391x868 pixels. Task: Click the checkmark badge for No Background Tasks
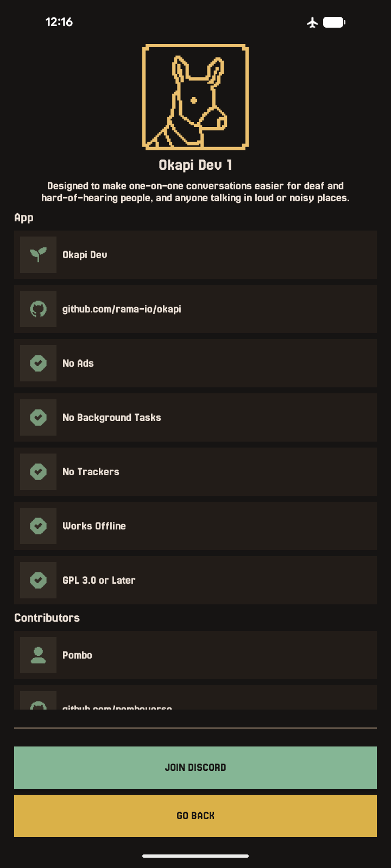point(38,417)
